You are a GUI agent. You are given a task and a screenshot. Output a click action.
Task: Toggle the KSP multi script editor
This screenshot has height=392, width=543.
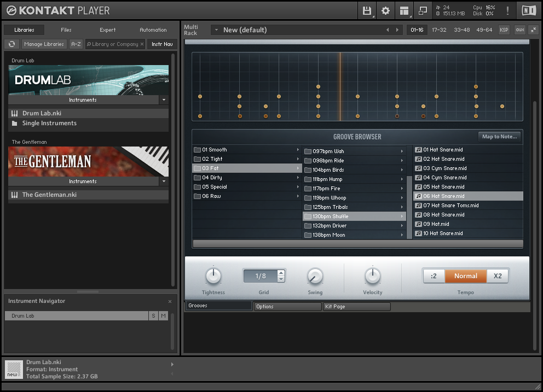(x=504, y=30)
